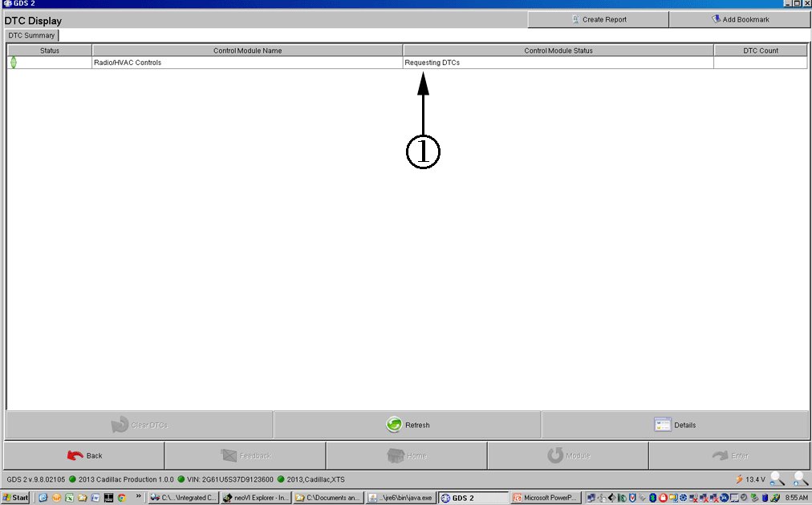Image resolution: width=812 pixels, height=505 pixels.
Task: Sort by Control Module Name column header
Action: click(x=247, y=50)
